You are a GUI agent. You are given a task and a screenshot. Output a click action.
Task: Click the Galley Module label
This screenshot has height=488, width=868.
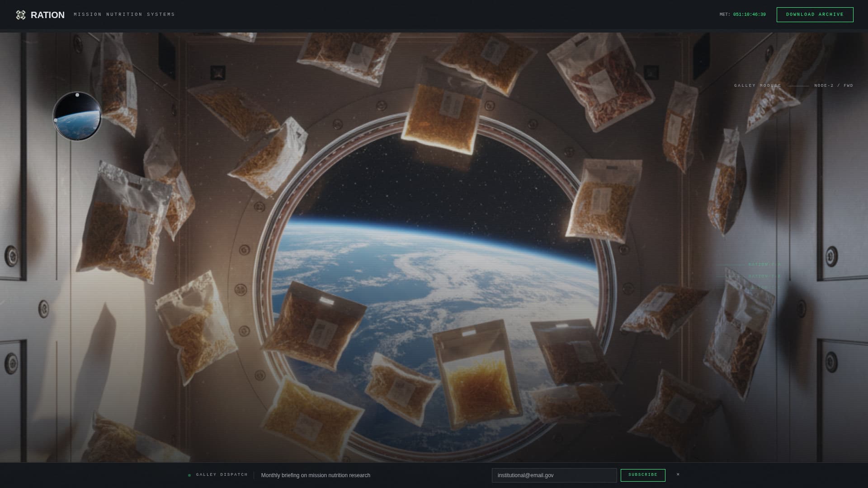pyautogui.click(x=758, y=85)
